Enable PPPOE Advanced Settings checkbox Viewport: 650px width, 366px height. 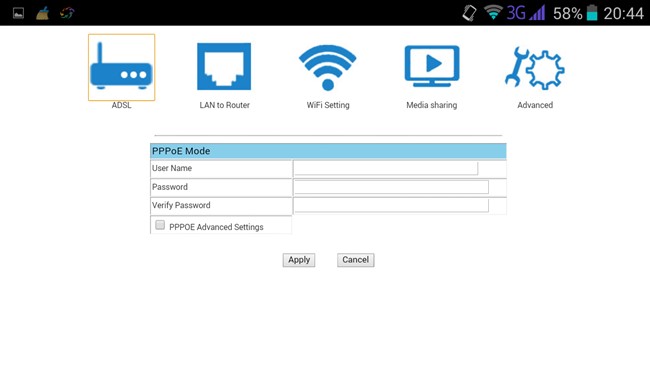pos(160,225)
